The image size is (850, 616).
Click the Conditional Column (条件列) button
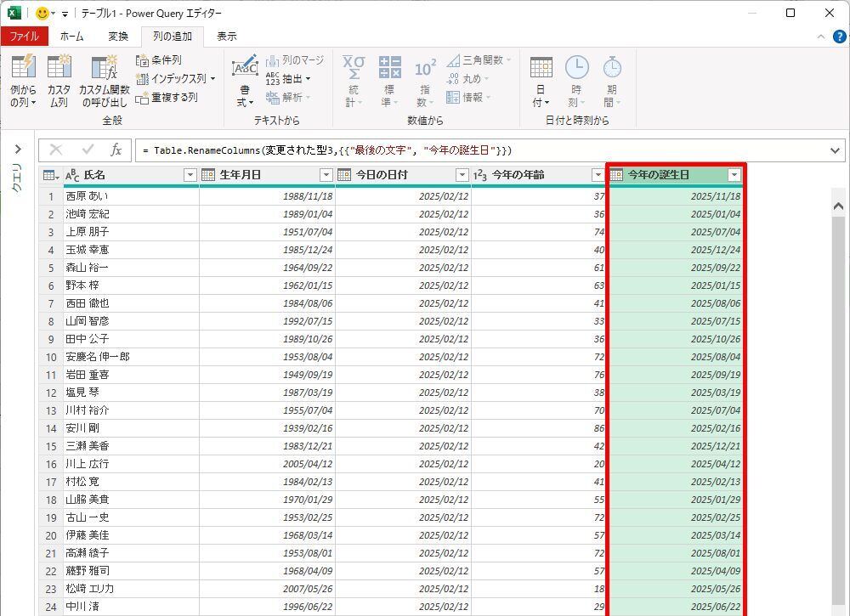tap(159, 60)
